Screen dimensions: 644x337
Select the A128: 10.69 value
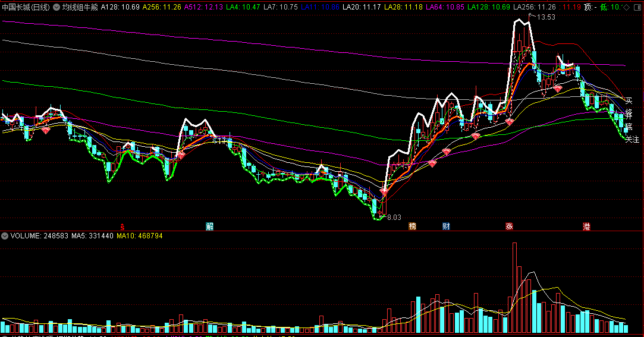[x=120, y=7]
